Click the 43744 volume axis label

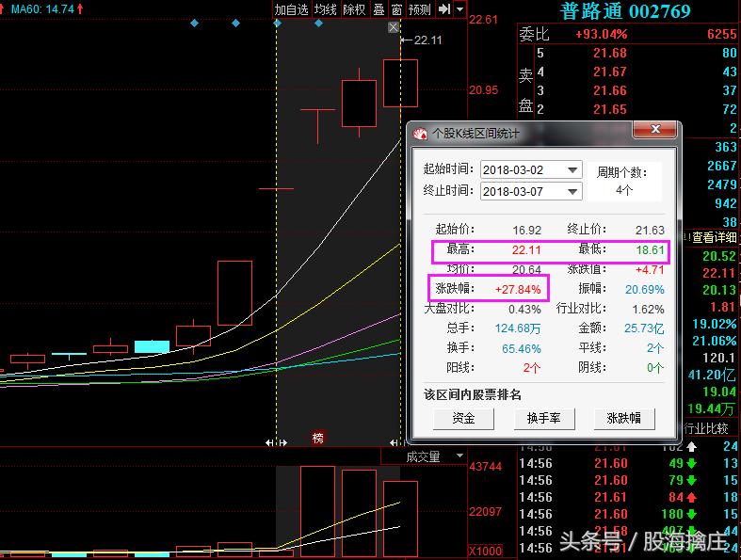485,467
